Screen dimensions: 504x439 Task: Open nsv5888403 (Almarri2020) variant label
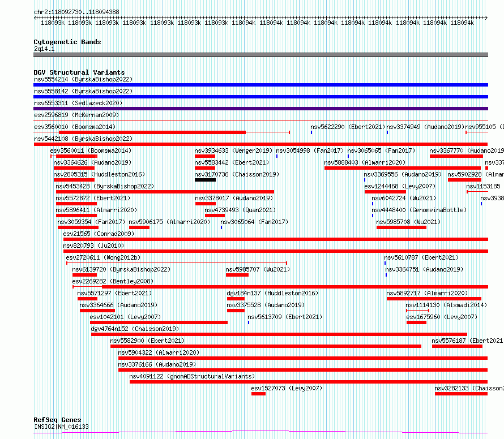click(365, 162)
